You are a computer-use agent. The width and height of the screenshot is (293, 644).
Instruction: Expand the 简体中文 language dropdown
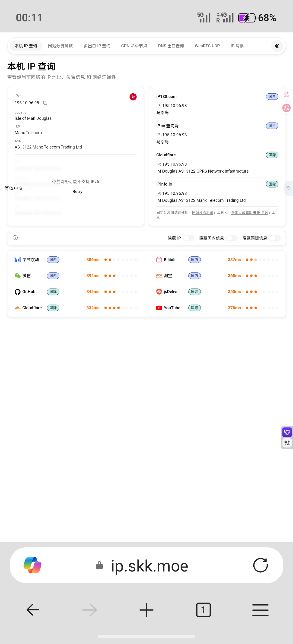tap(18, 188)
